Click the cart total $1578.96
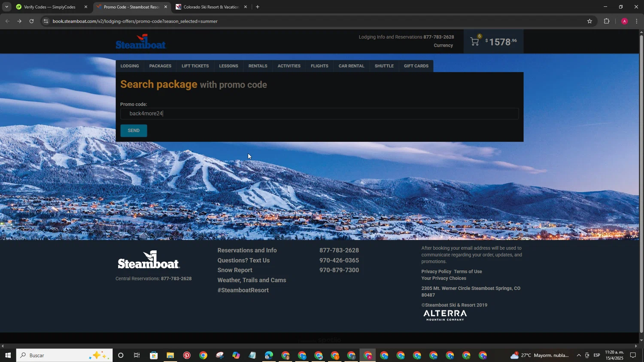 (501, 42)
